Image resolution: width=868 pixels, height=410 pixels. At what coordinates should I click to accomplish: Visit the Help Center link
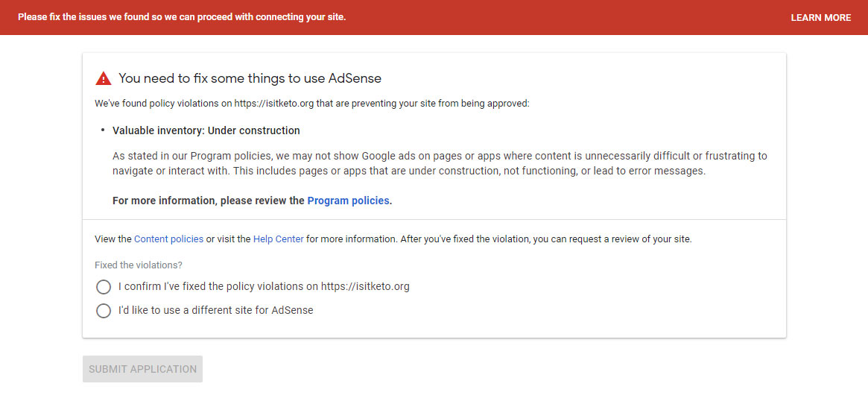pos(279,239)
